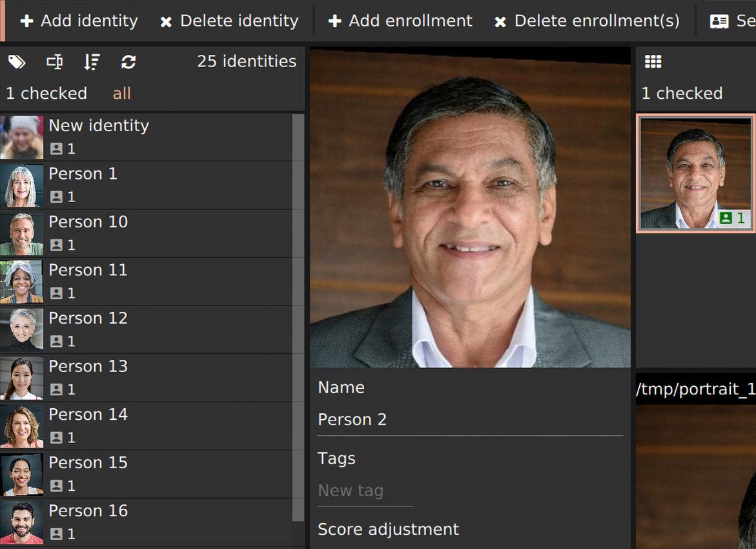The height and width of the screenshot is (549, 756).
Task: Select Person 1 in identity list
Action: pyautogui.click(x=83, y=174)
